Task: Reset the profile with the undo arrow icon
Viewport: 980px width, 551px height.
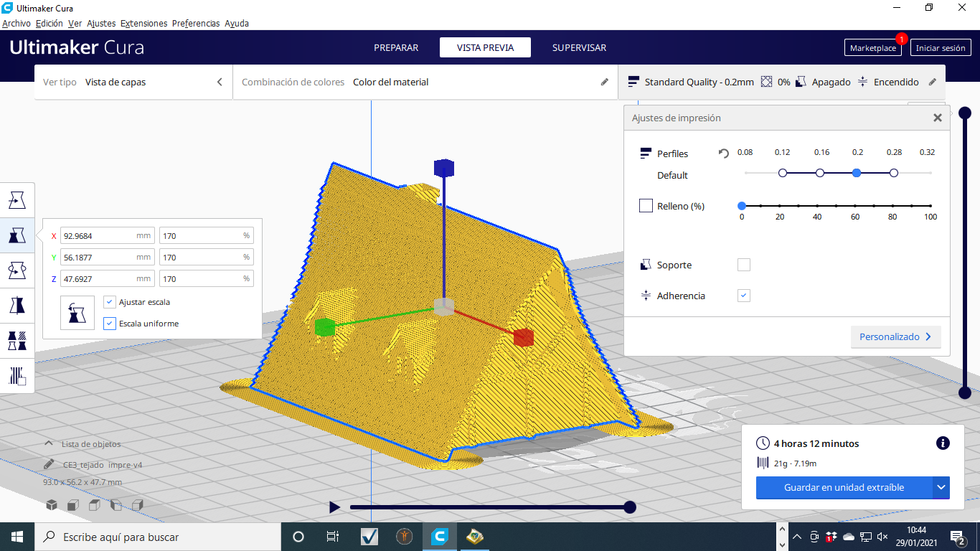Action: [724, 153]
